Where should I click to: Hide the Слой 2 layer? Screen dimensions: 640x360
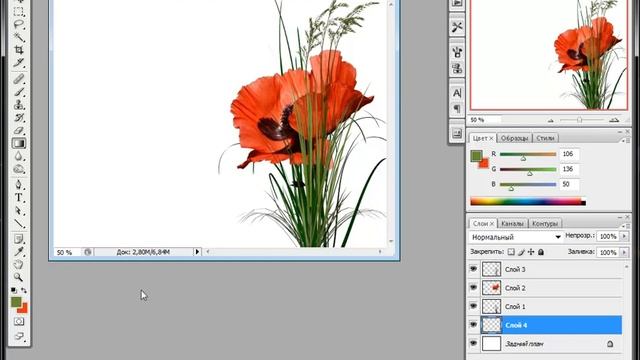(x=473, y=288)
